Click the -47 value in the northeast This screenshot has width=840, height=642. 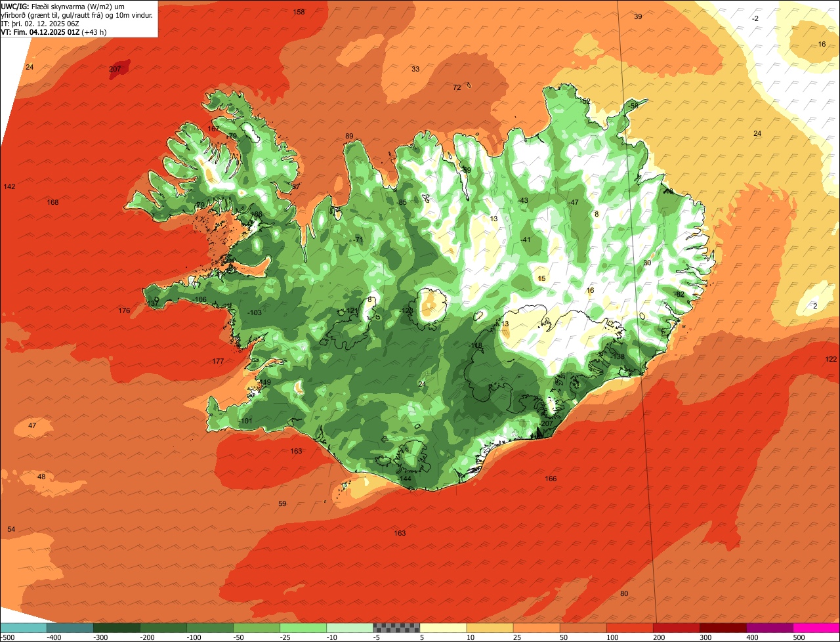[573, 202]
